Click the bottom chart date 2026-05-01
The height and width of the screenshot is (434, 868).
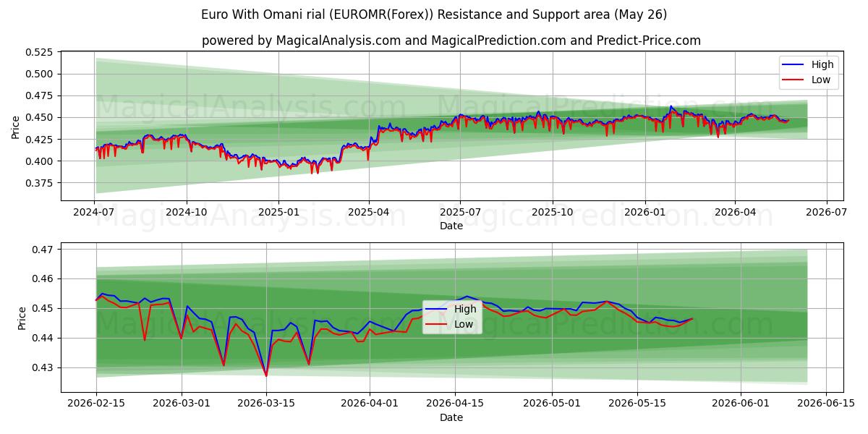point(552,405)
